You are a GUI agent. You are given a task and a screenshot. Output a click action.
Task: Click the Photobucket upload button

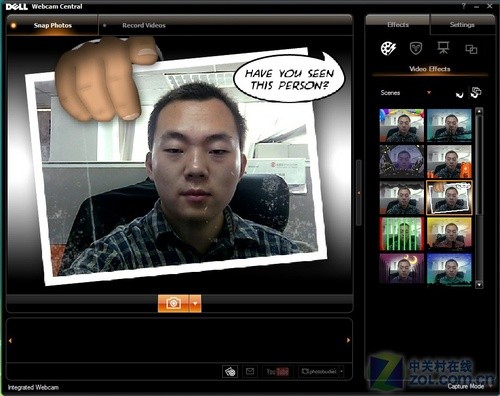click(x=319, y=371)
